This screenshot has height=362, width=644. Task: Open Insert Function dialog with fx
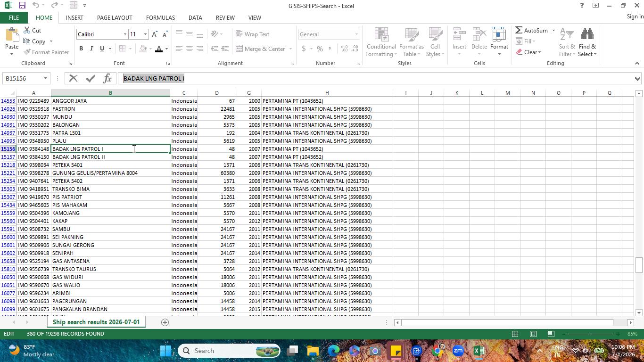pos(107,78)
